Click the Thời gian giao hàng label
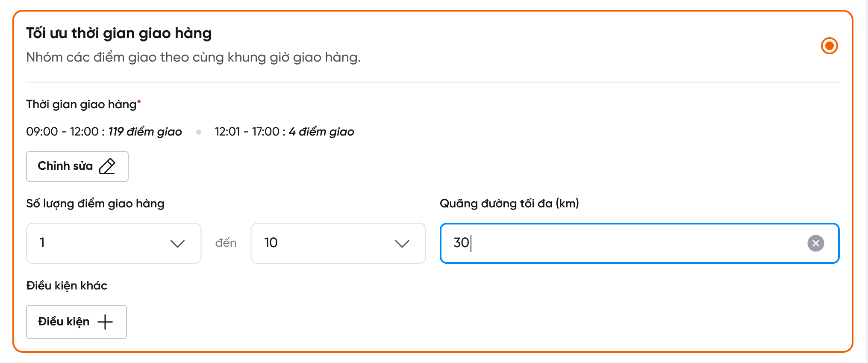 click(81, 104)
